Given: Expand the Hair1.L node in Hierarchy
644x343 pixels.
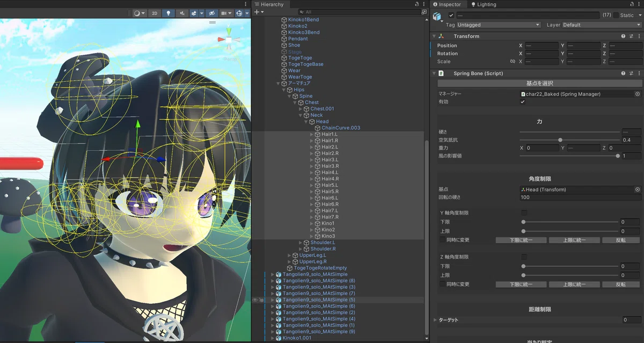Looking at the screenshot, I should (312, 134).
